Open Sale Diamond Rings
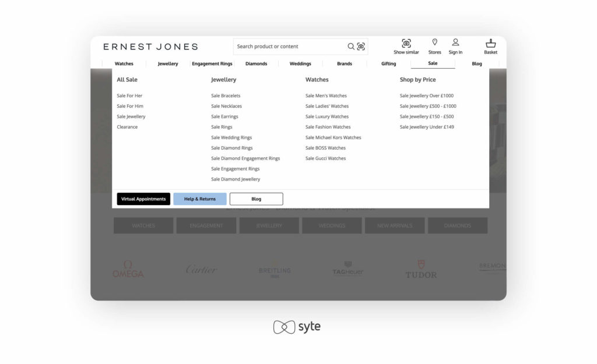The height and width of the screenshot is (364, 597). [x=232, y=148]
